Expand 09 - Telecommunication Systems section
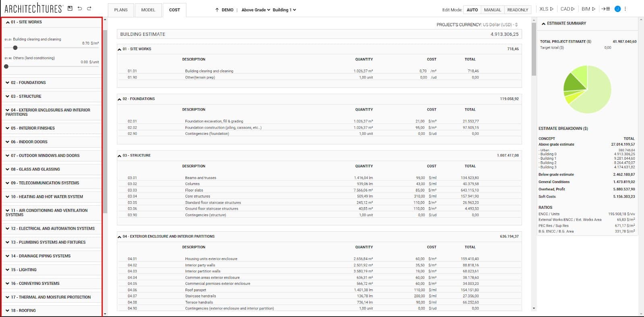The height and width of the screenshot is (317, 644). (52, 183)
